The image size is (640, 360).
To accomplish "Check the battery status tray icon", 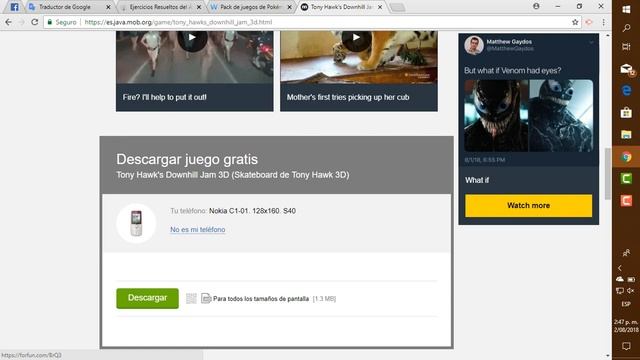I will click(x=631, y=280).
